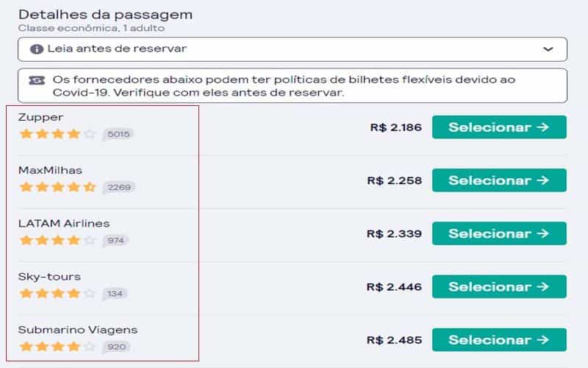Expand the Leia antes de reservar chevron
The height and width of the screenshot is (368, 588).
click(548, 49)
